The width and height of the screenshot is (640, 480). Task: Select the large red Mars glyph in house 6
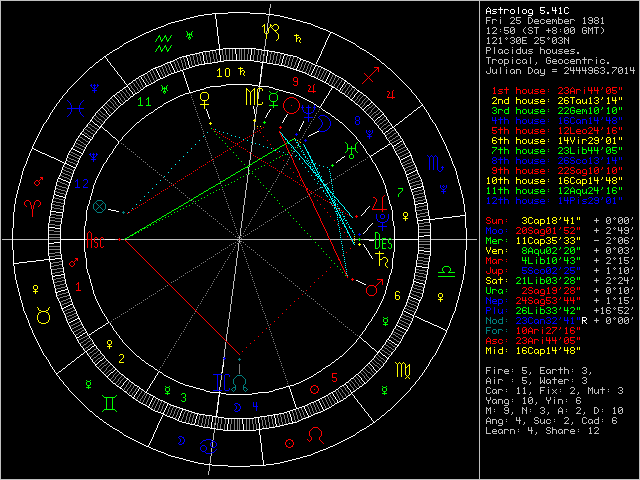(374, 287)
